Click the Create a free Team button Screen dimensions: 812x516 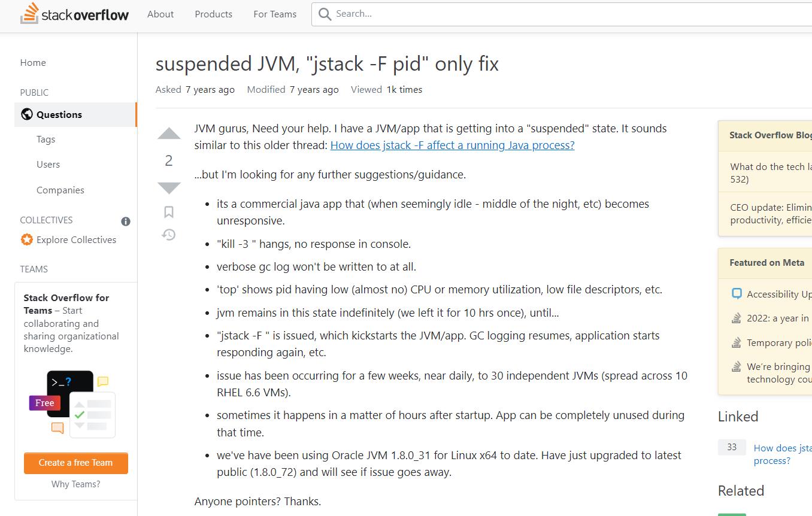(x=76, y=463)
